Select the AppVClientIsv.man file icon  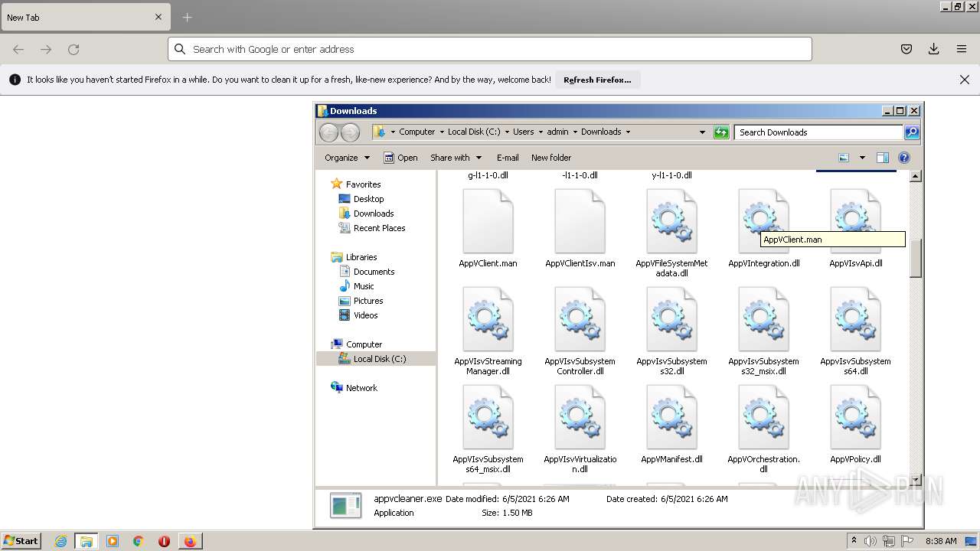pyautogui.click(x=580, y=221)
